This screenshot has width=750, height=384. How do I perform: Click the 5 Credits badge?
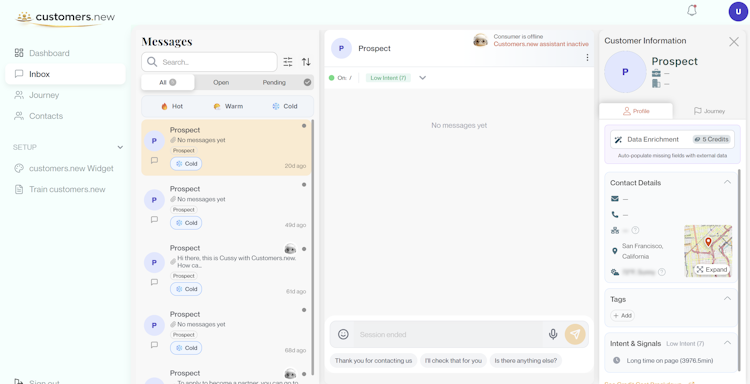711,140
